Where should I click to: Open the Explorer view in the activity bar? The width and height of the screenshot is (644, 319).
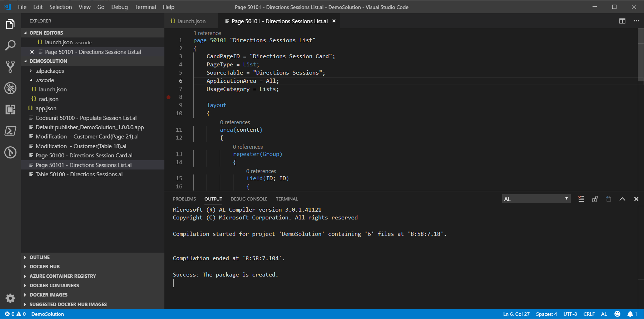click(10, 24)
